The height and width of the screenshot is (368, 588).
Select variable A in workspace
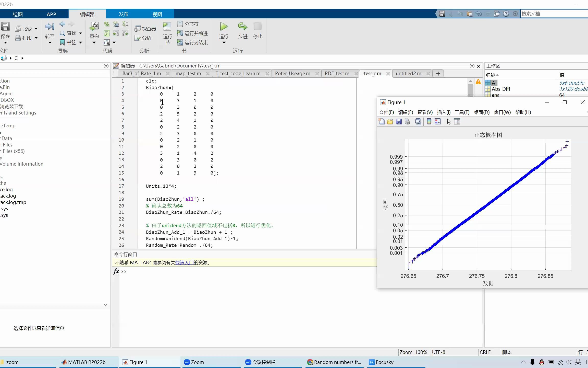493,83
